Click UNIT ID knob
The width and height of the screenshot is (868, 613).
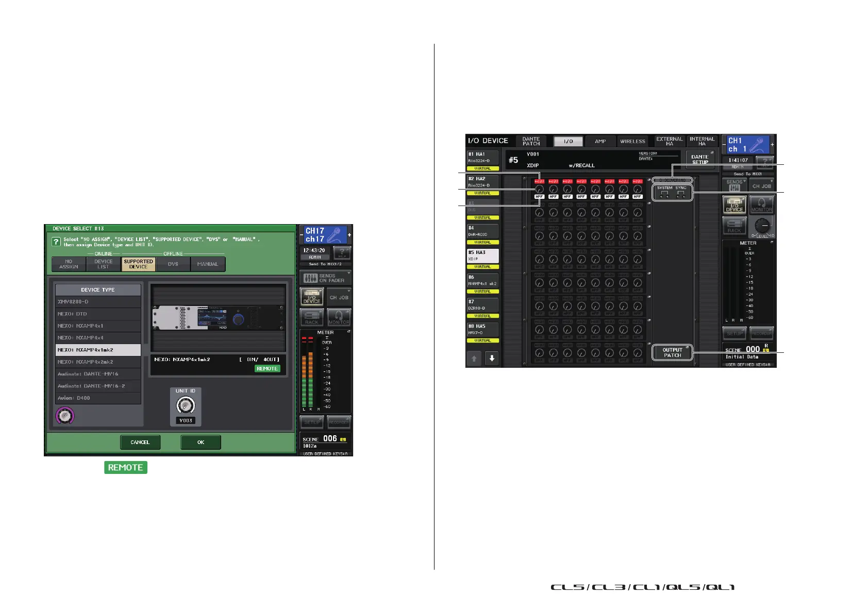(186, 406)
